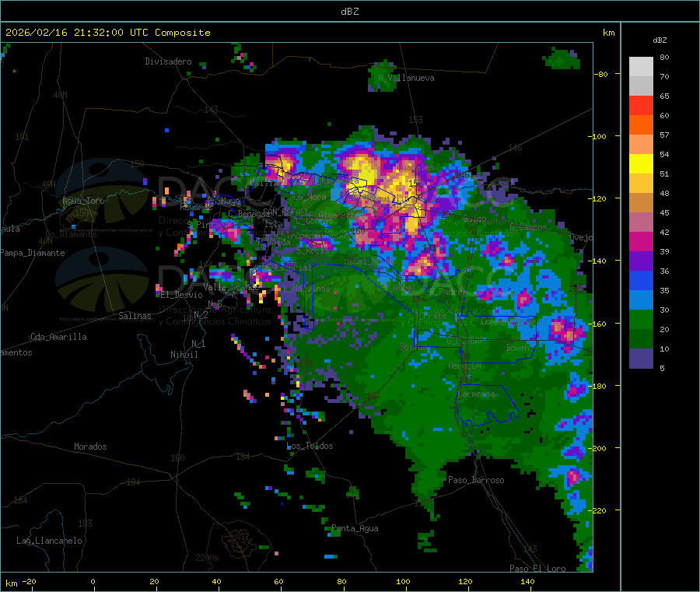
Task: Select the 'El_Desvio' location label
Action: click(182, 295)
